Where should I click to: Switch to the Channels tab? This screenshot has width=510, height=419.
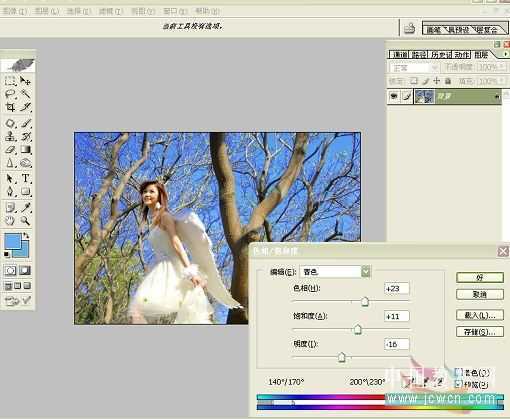click(400, 55)
